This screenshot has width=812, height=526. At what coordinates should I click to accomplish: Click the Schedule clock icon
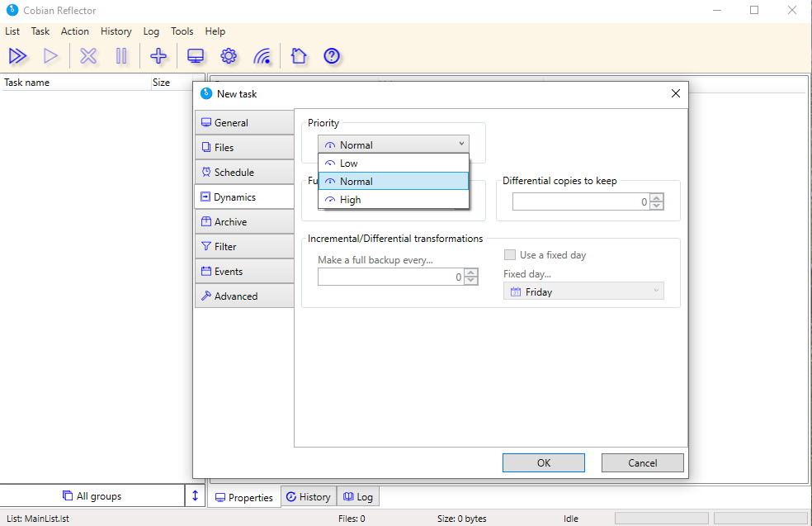coord(206,172)
